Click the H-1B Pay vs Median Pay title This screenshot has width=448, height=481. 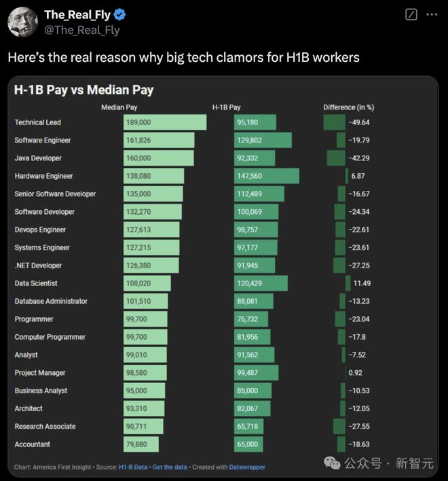(83, 90)
